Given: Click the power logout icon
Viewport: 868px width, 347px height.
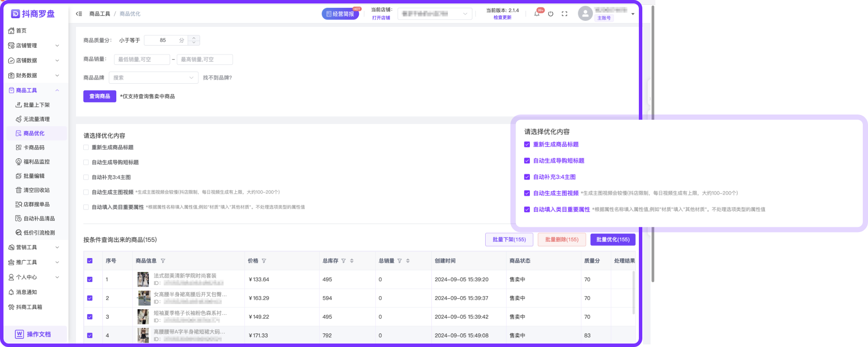Looking at the screenshot, I should pos(551,14).
